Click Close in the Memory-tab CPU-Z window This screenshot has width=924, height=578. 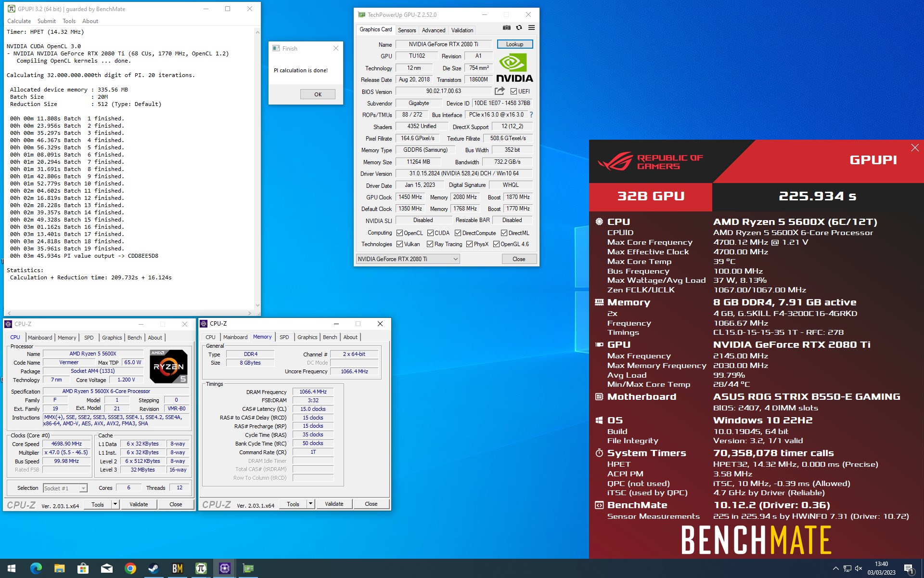click(x=371, y=504)
